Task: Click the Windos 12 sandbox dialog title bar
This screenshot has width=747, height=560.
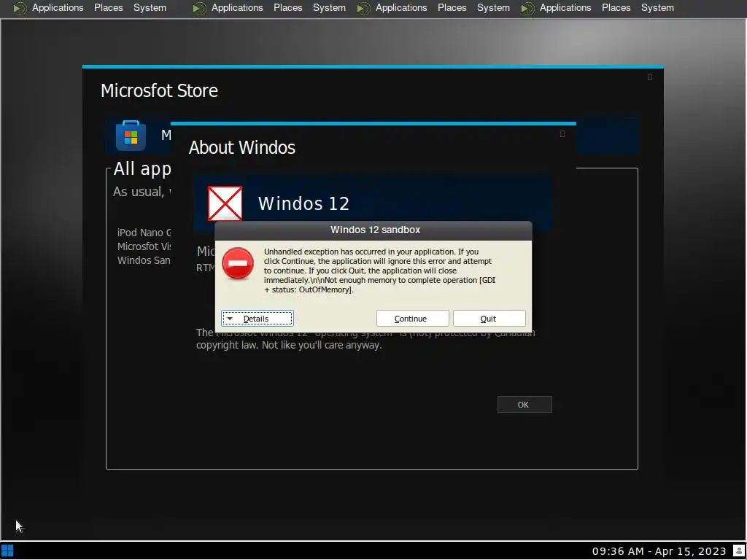Action: tap(373, 230)
